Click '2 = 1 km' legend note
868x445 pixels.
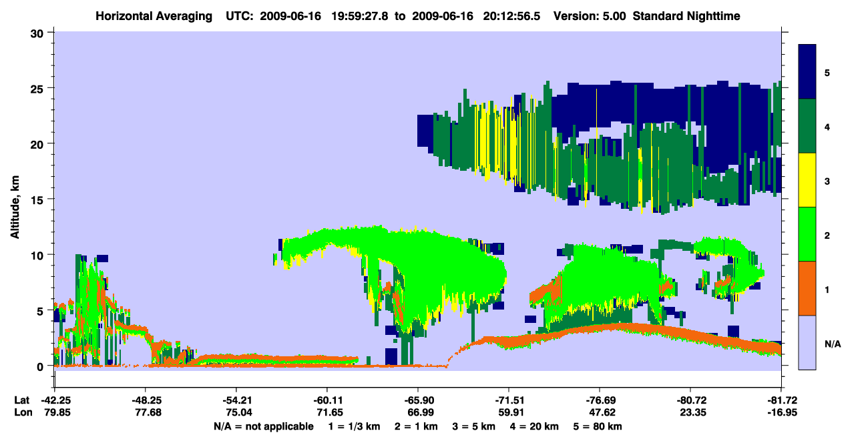416,426
